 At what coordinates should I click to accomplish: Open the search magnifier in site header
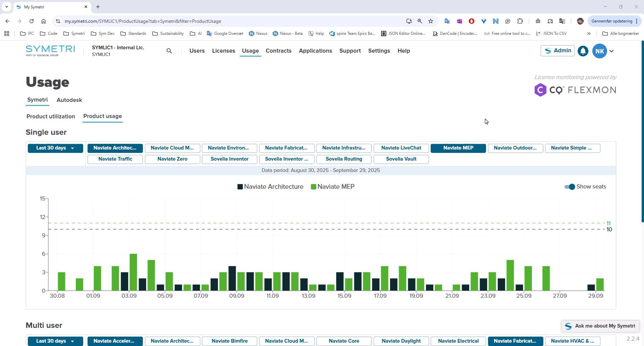click(x=169, y=51)
